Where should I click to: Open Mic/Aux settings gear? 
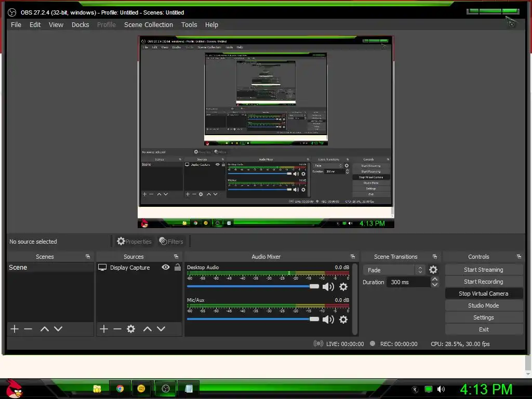point(343,320)
